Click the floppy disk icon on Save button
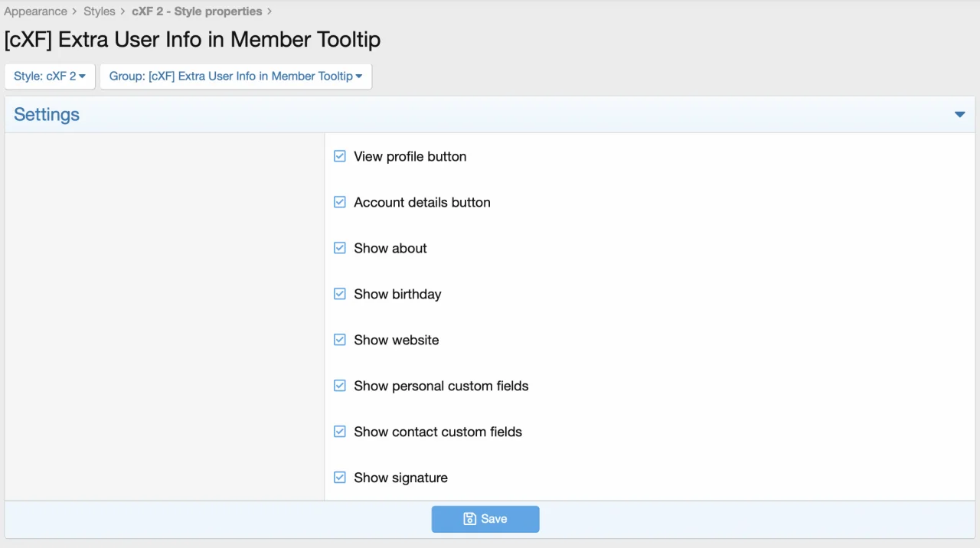The image size is (980, 548). (x=469, y=519)
